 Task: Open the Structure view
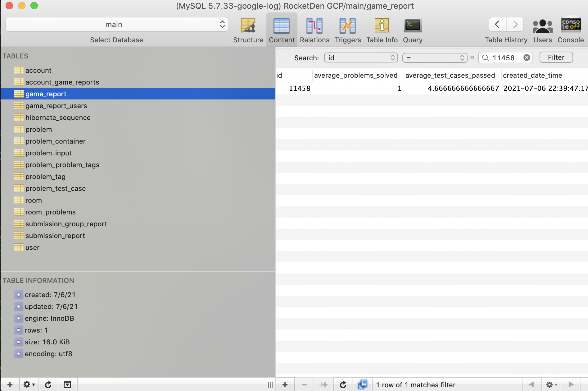pos(248,30)
